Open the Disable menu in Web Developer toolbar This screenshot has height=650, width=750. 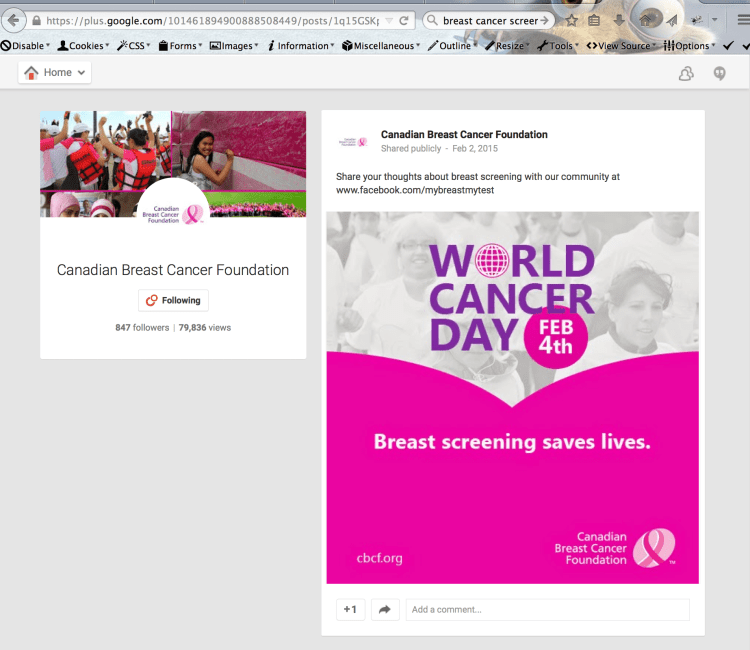[x=25, y=45]
